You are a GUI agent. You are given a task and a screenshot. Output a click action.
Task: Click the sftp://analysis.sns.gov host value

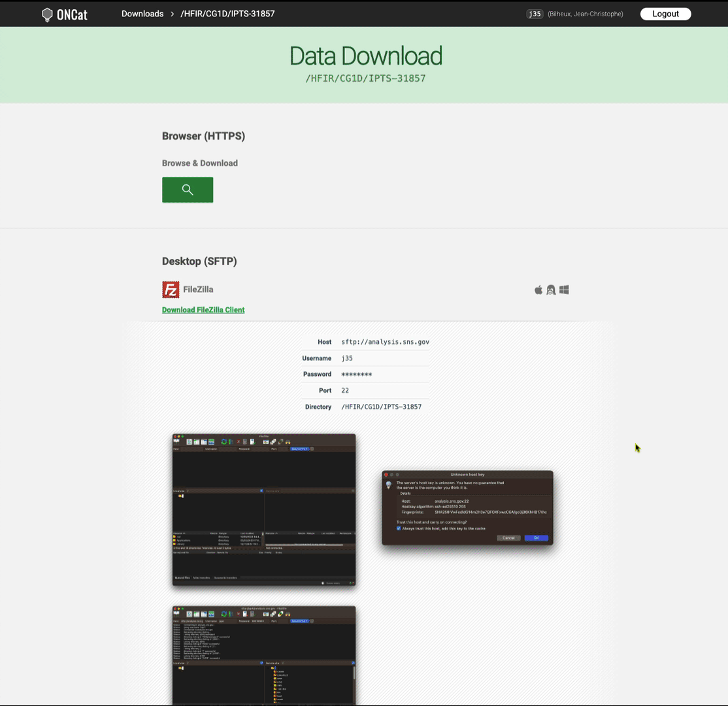coord(385,342)
